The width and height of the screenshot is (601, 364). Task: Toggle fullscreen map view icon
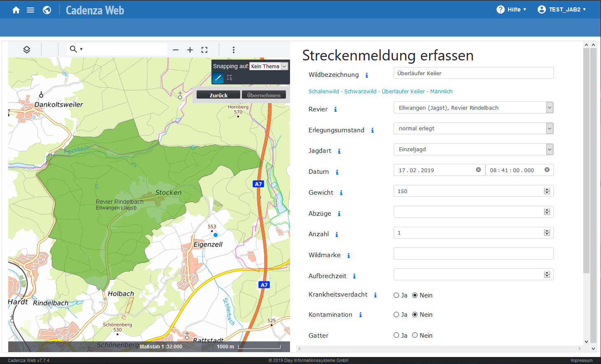[204, 50]
